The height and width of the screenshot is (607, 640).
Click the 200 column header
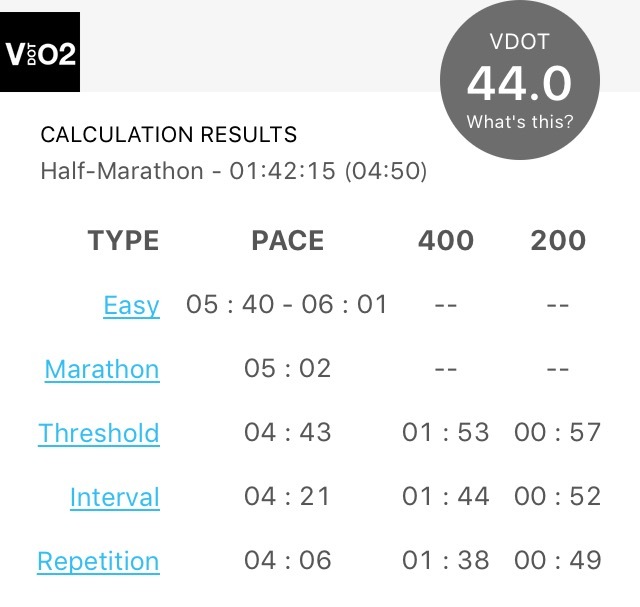(x=558, y=240)
